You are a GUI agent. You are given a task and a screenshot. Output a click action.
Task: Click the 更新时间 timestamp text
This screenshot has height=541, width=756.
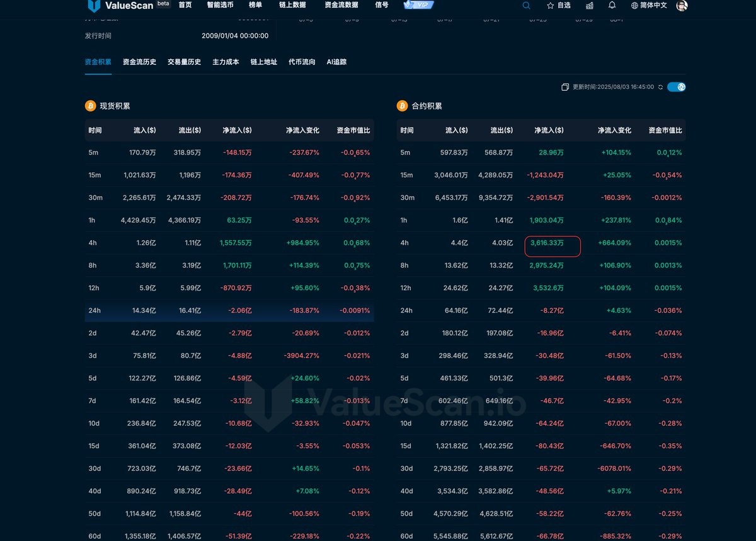[x=613, y=87]
